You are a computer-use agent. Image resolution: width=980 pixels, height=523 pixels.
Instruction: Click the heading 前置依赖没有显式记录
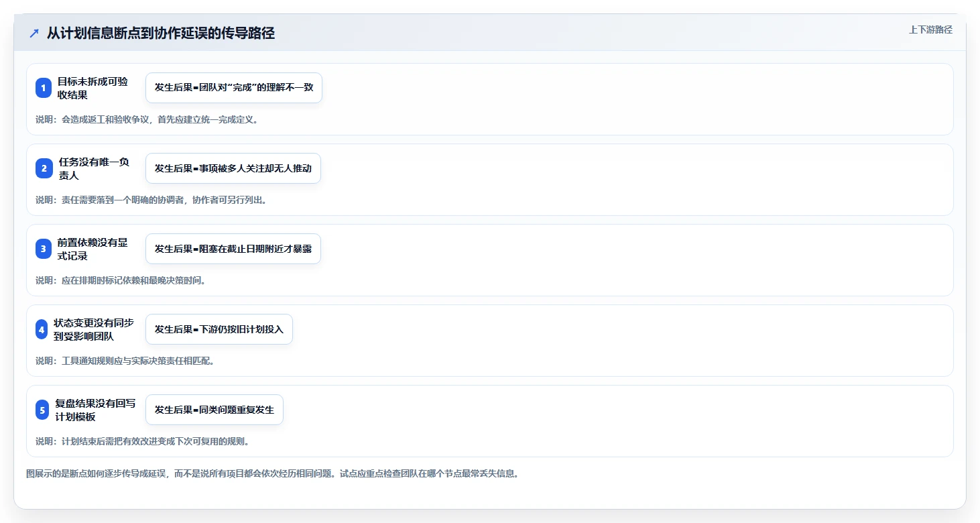(x=93, y=249)
